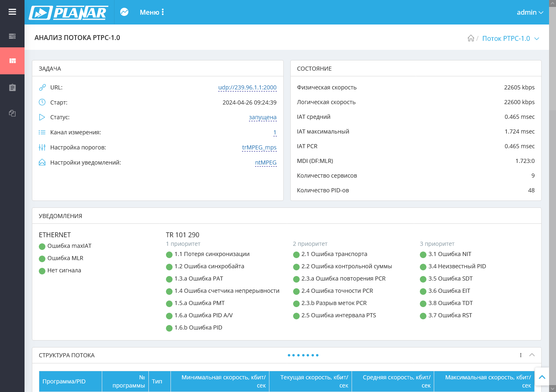Open the clipboard reports sidebar icon
This screenshot has width=556, height=392.
click(12, 87)
